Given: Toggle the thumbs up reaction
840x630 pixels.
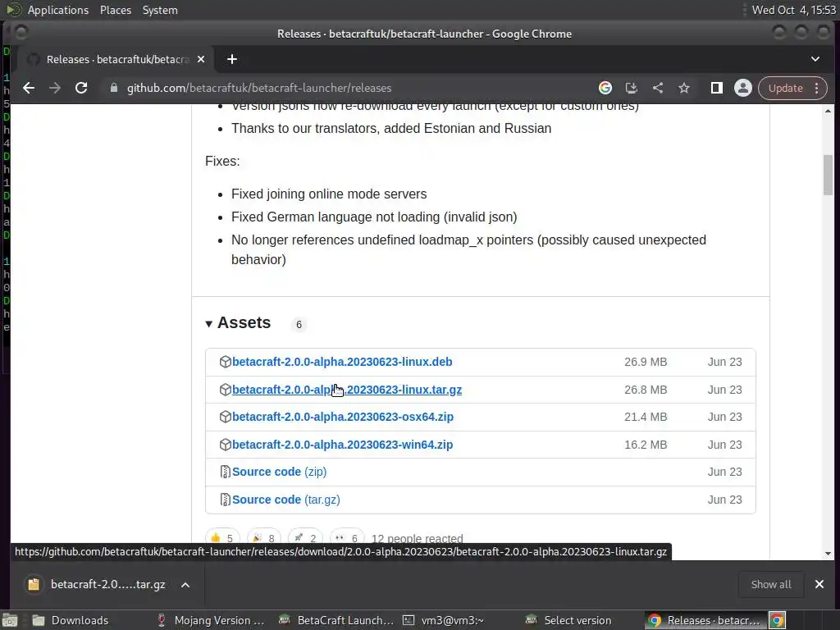Looking at the screenshot, I should (222, 538).
